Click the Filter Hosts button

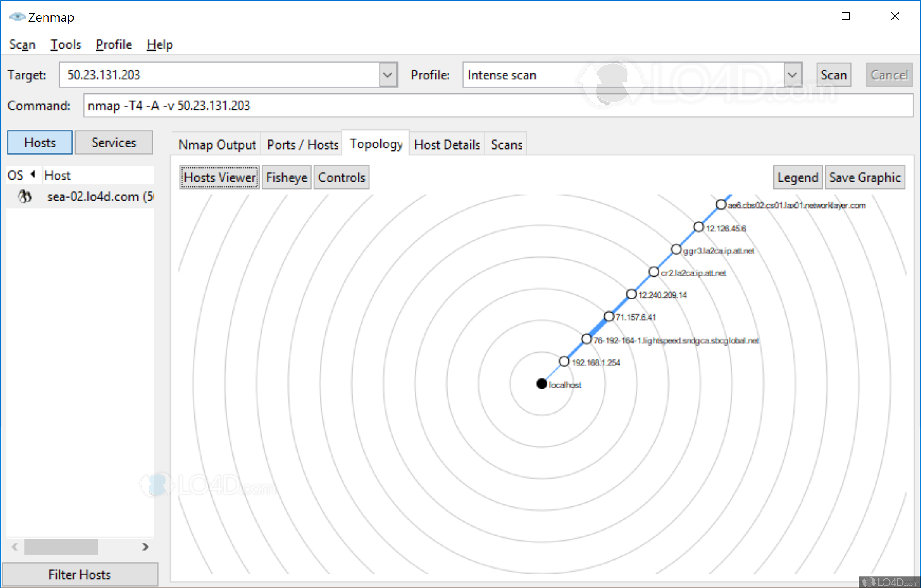[x=80, y=574]
